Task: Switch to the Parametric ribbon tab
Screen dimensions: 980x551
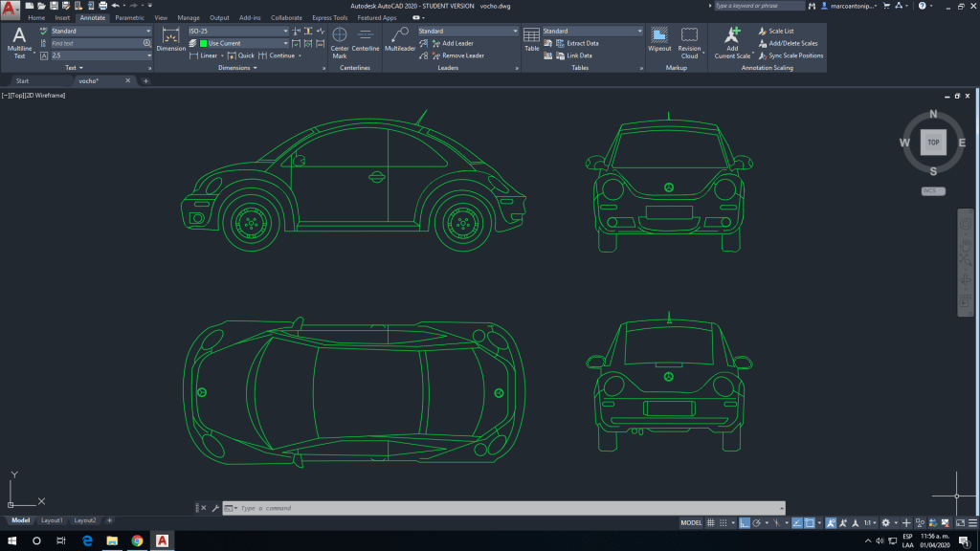Action: (x=129, y=17)
